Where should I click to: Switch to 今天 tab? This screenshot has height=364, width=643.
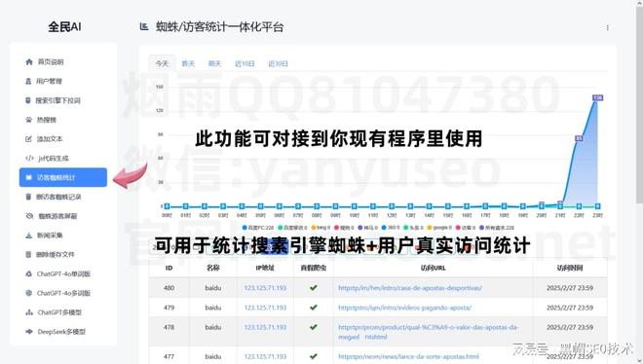(162, 64)
